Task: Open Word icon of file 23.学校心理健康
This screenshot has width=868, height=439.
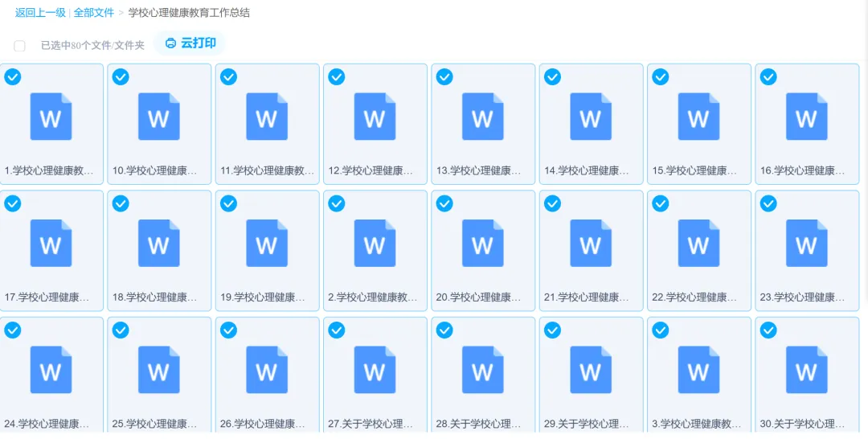Action: [807, 243]
